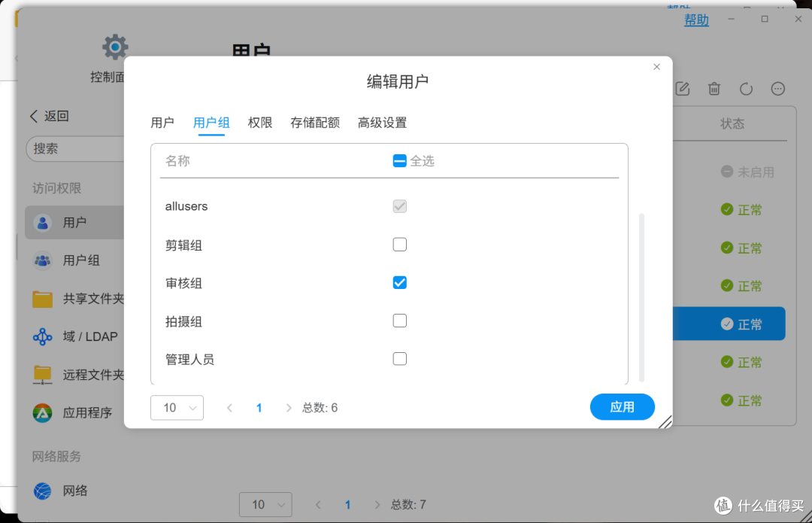Viewport: 812px width, 523px height.
Task: Click the 总数: 7 text
Action: point(408,505)
